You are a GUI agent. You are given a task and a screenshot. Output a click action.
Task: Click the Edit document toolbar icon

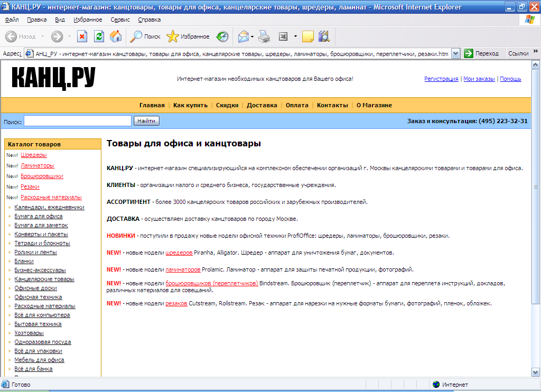pyautogui.click(x=283, y=36)
